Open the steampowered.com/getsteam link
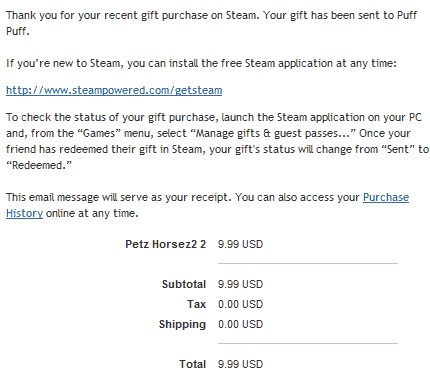Image resolution: width=430 pixels, height=371 pixels. [x=114, y=90]
